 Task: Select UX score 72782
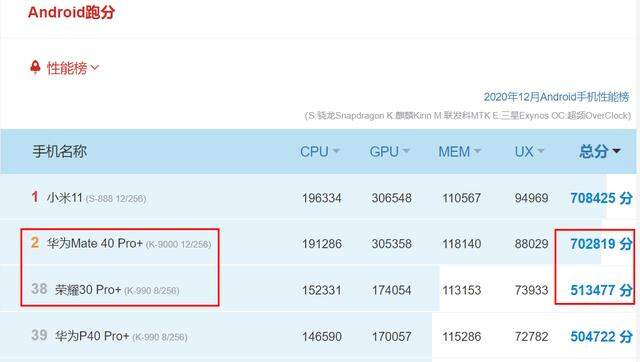coord(531,337)
